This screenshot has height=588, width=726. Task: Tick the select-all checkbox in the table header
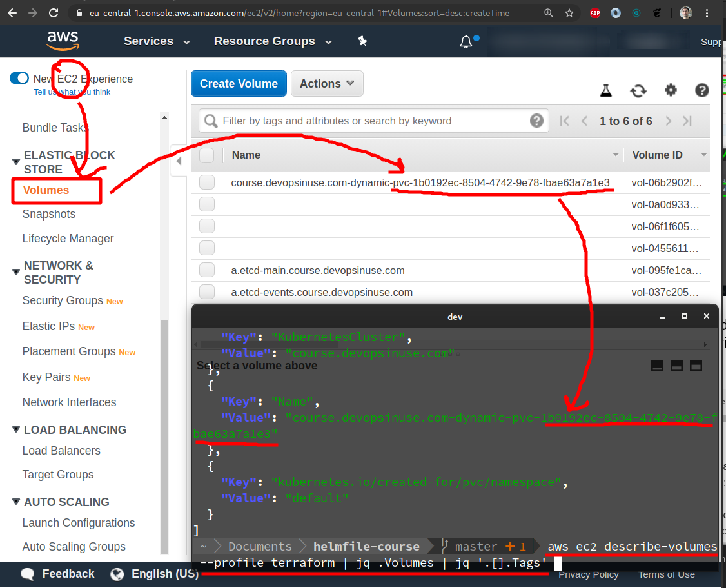point(207,155)
